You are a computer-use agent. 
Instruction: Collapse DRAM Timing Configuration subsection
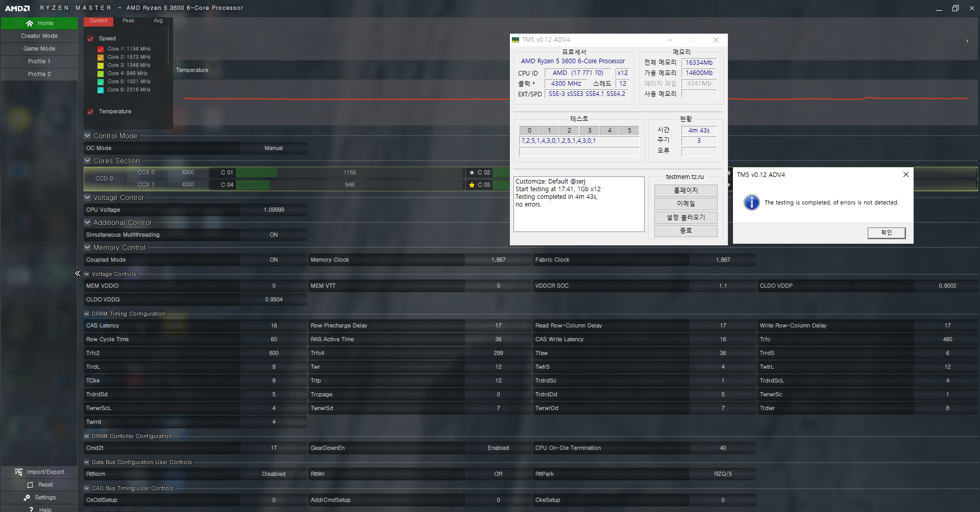tap(87, 314)
